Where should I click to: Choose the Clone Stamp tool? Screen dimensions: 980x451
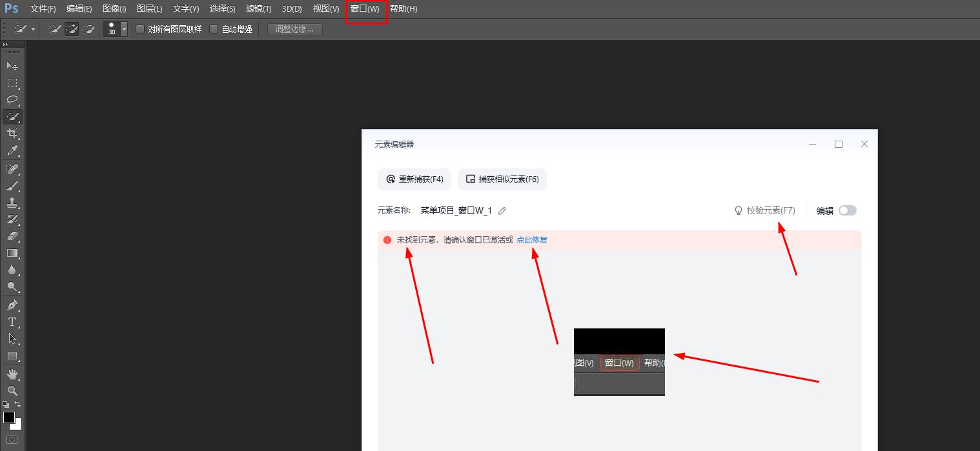pyautogui.click(x=12, y=202)
